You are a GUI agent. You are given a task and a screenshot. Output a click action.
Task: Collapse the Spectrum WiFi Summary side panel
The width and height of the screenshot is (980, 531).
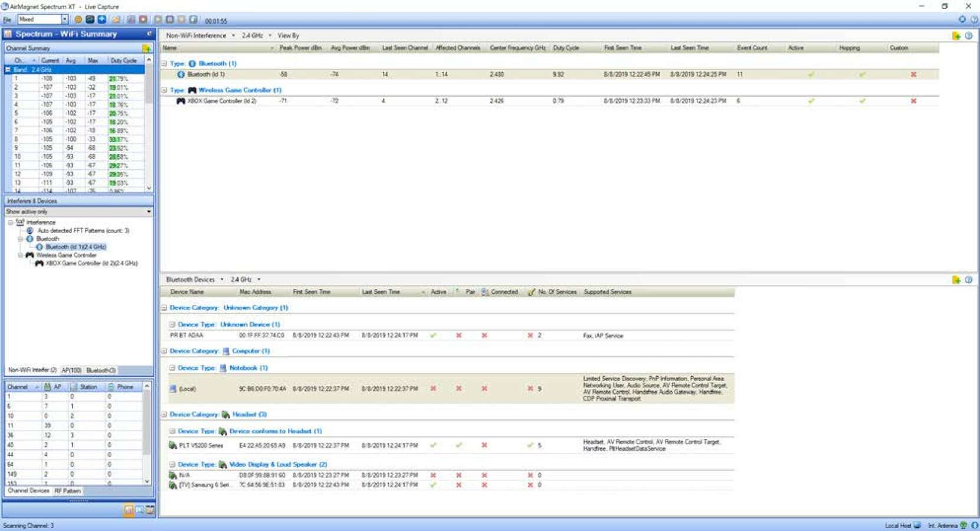(149, 34)
